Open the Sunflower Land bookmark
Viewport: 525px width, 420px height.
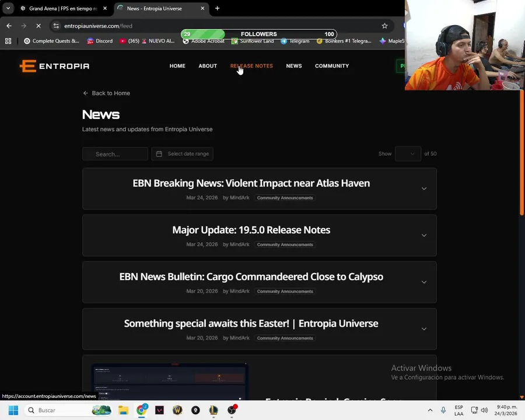pos(253,41)
